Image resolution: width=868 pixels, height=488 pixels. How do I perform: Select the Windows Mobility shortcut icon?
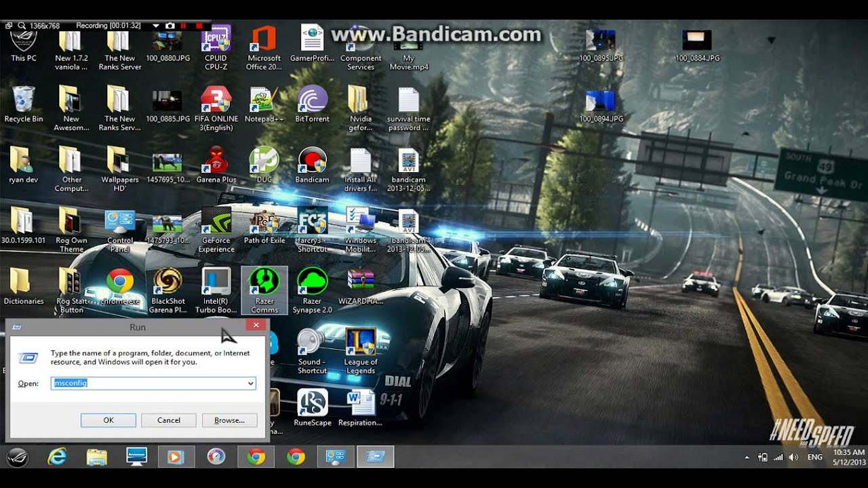(361, 230)
